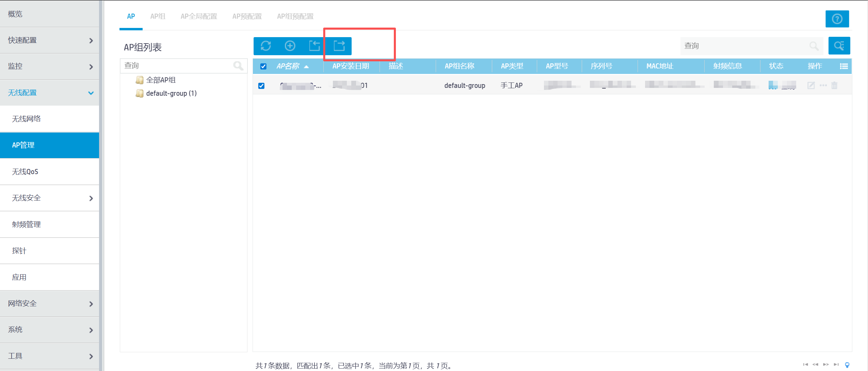Image resolution: width=868 pixels, height=371 pixels.
Task: Click the refresh icon in AP toolbar
Action: point(266,46)
